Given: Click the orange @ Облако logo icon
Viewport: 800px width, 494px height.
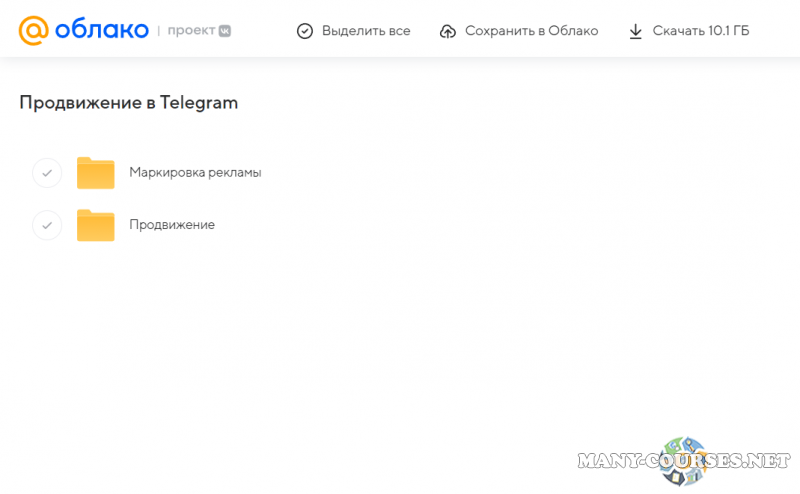Looking at the screenshot, I should 34,30.
